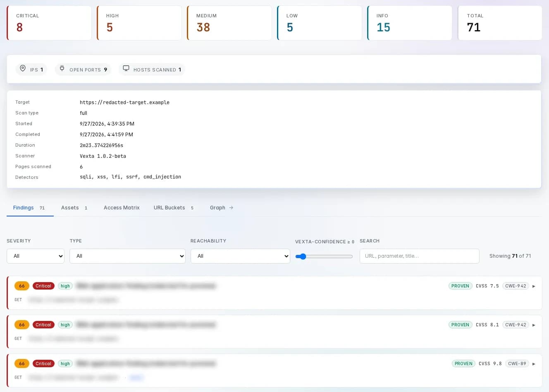Viewport: 549px width, 392px height.
Task: Click the Showing 71 of 71 counter
Action: click(x=510, y=256)
